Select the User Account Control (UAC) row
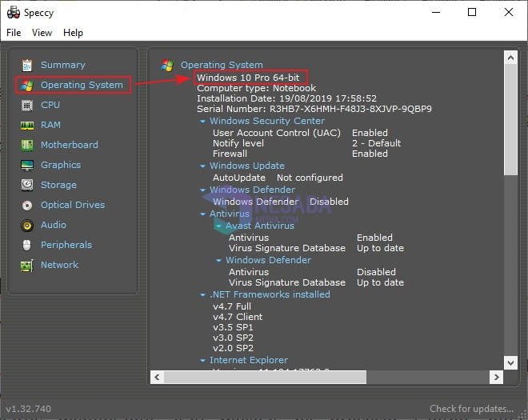This screenshot has height=420, width=528. (x=300, y=133)
